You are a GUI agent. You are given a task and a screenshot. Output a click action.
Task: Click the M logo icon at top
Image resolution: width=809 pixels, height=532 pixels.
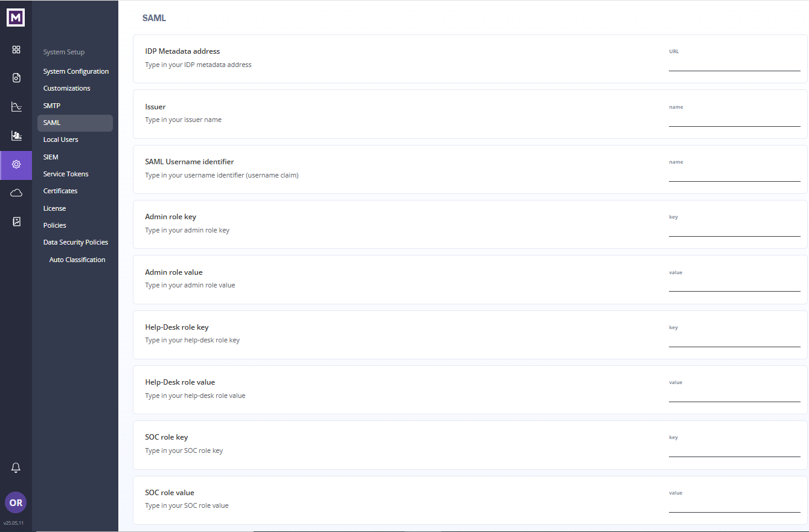pyautogui.click(x=16, y=18)
